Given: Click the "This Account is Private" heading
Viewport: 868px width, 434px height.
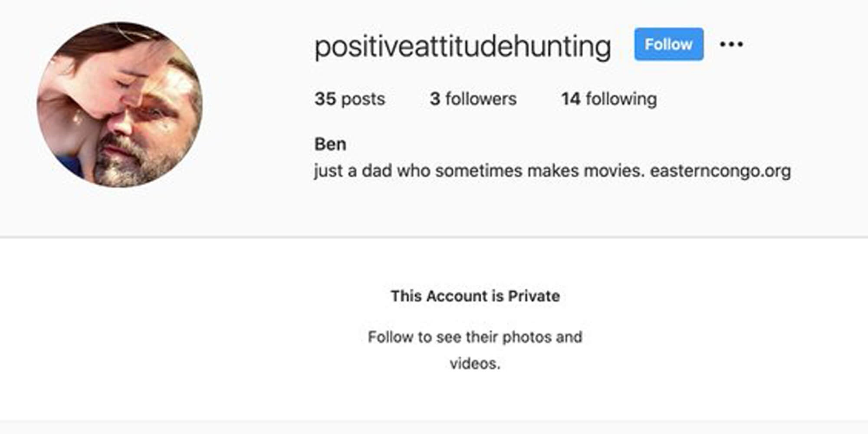Looking at the screenshot, I should tap(475, 296).
